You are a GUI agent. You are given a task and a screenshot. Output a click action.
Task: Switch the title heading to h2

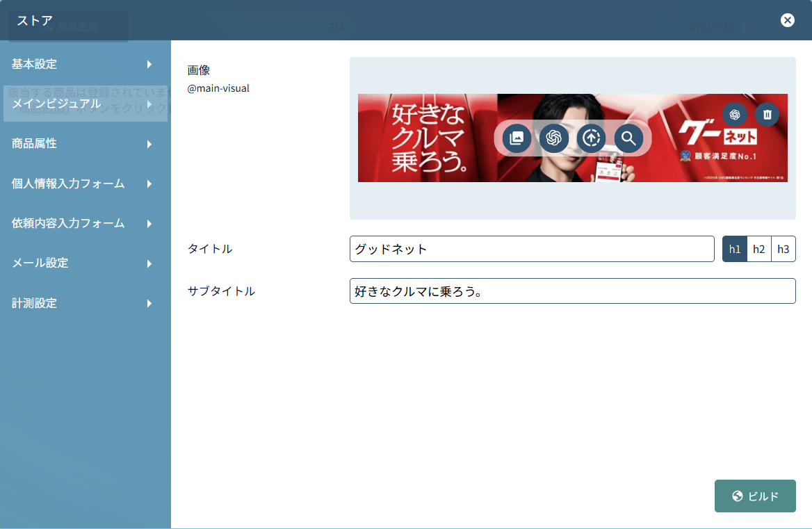point(758,249)
